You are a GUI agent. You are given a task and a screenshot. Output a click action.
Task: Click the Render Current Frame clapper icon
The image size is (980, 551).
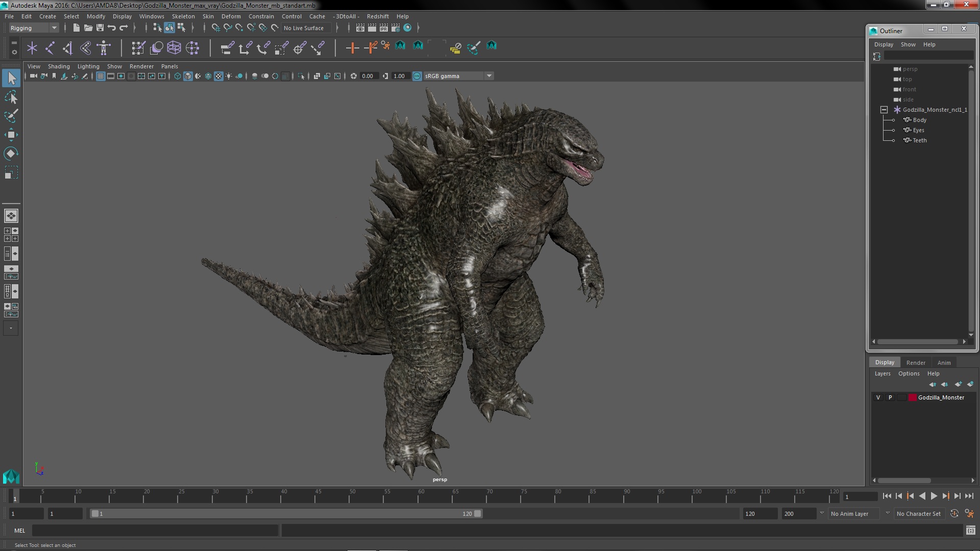[372, 28]
